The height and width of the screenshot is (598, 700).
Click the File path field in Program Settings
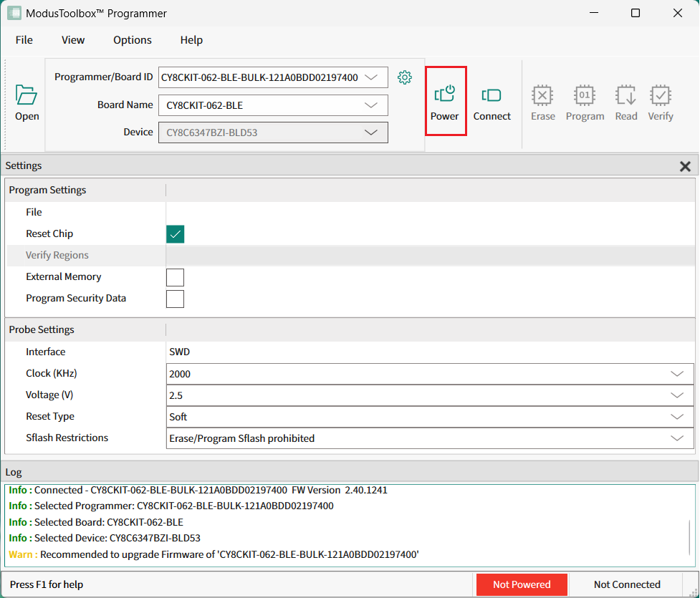pos(430,213)
